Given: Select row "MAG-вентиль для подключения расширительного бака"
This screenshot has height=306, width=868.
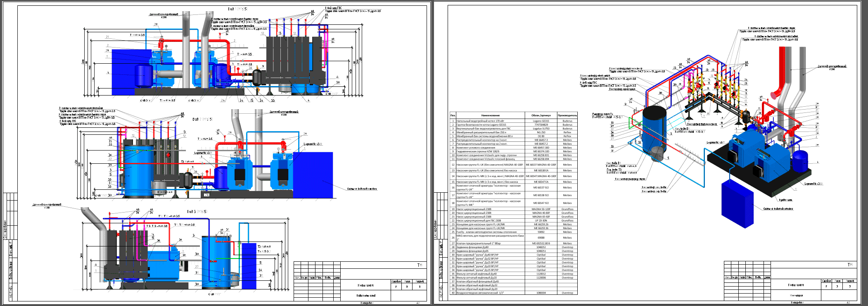Looking at the screenshot, I should tap(514, 238).
